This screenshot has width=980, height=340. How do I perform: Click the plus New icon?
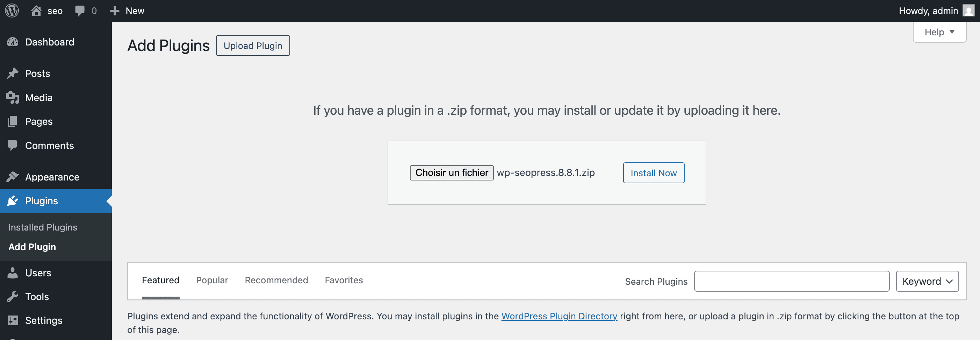115,10
